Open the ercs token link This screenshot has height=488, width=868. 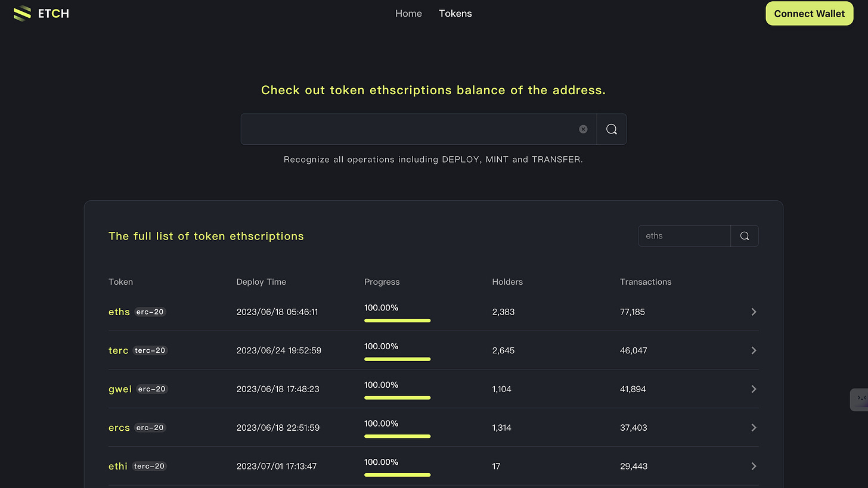pyautogui.click(x=119, y=428)
